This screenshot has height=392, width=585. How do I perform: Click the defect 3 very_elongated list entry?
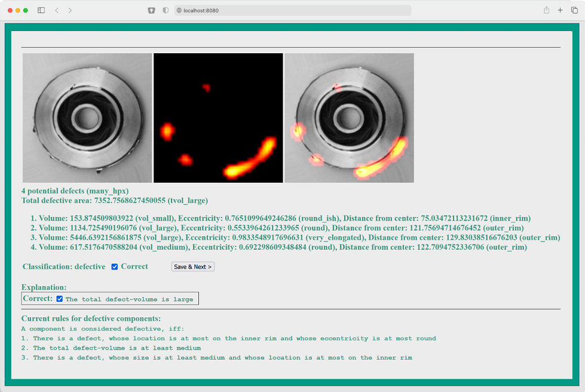click(295, 237)
